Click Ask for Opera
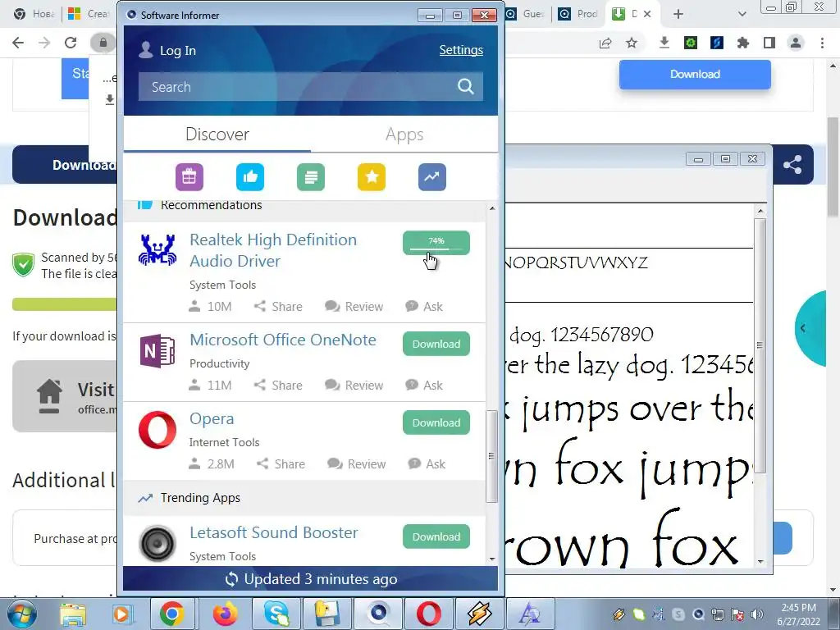The image size is (840, 630). [427, 464]
